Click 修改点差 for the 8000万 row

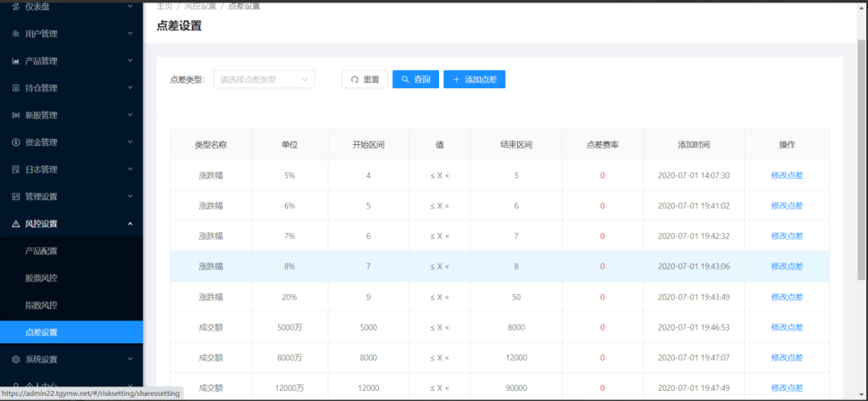tap(787, 358)
